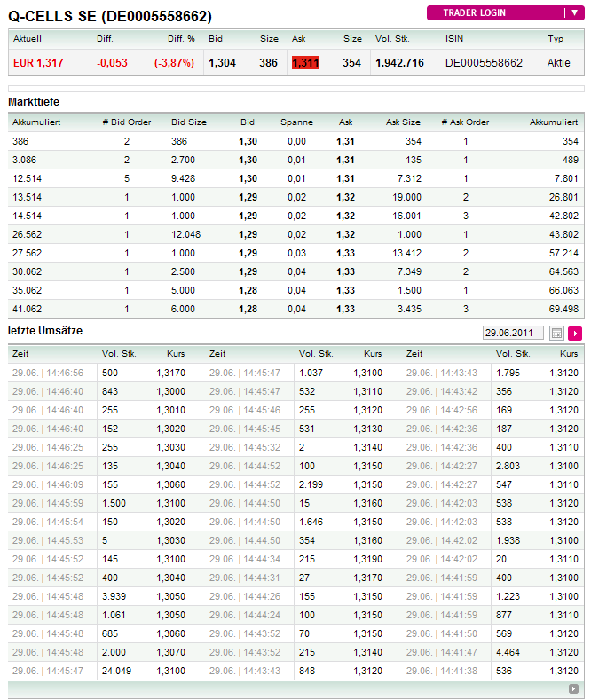This screenshot has width=591, height=700.
Task: Select current price EUR 1,317
Action: [x=38, y=62]
